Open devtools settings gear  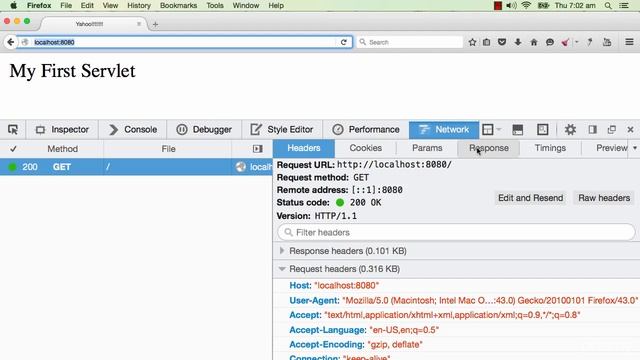pos(570,130)
